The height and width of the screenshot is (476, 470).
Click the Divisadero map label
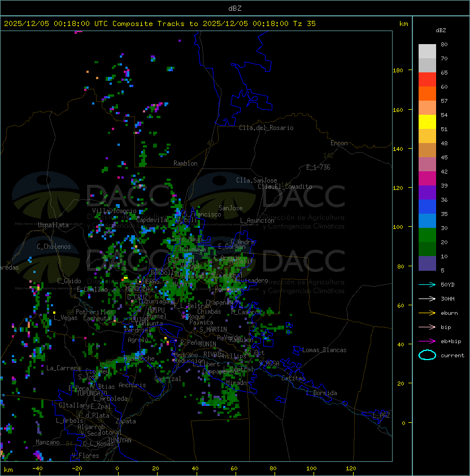(251, 280)
